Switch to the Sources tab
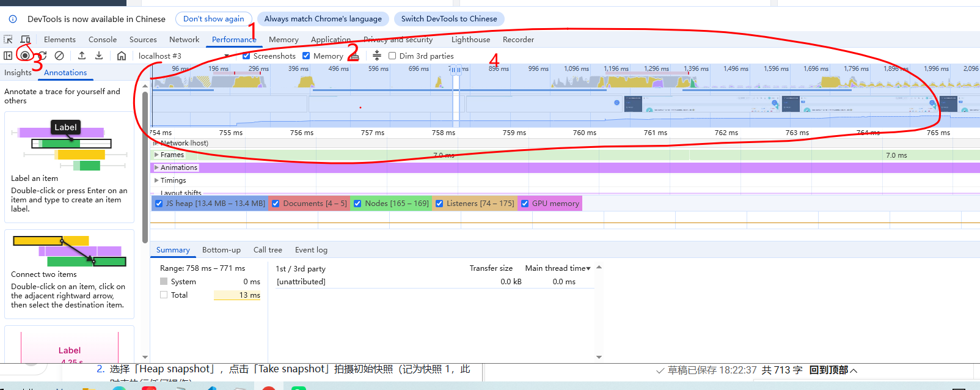The image size is (980, 390). pyautogui.click(x=143, y=39)
